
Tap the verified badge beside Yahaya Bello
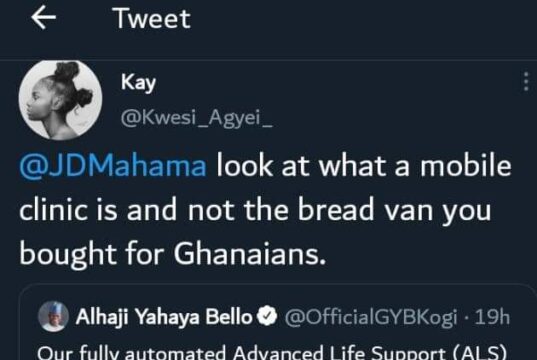coord(267,316)
